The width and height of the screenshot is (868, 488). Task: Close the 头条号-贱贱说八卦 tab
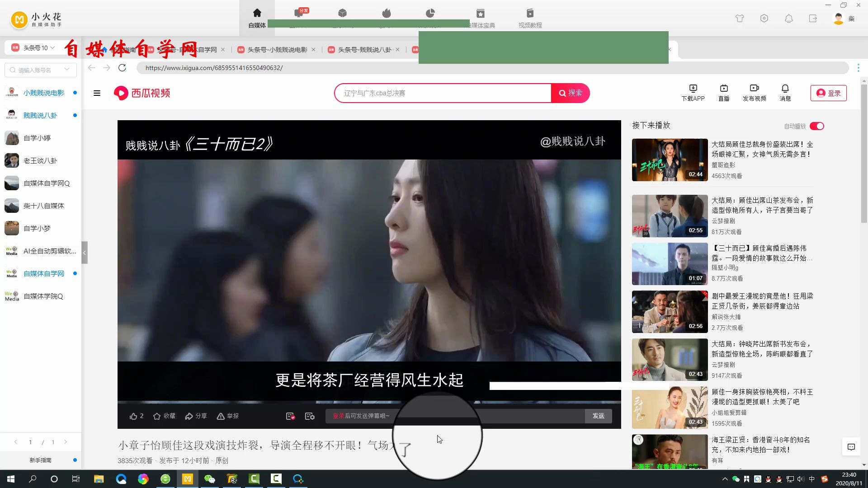point(397,50)
